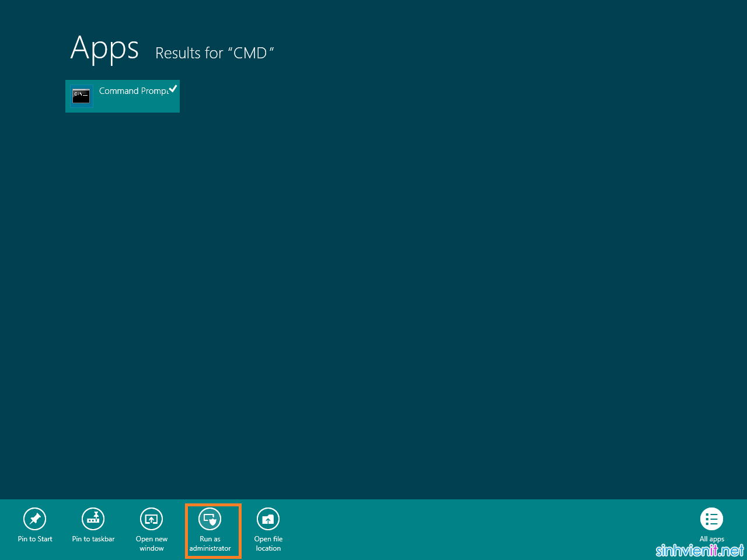Click the Results for "CMD" text

pos(215,53)
